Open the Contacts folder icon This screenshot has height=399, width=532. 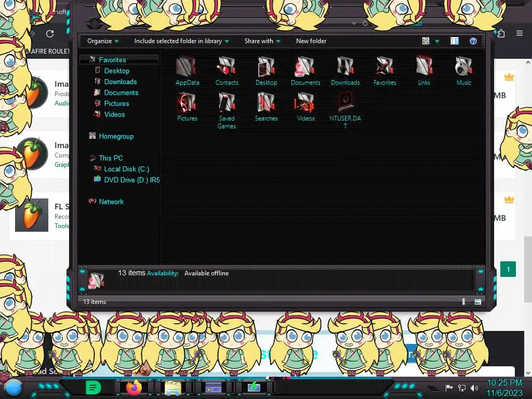(227, 71)
